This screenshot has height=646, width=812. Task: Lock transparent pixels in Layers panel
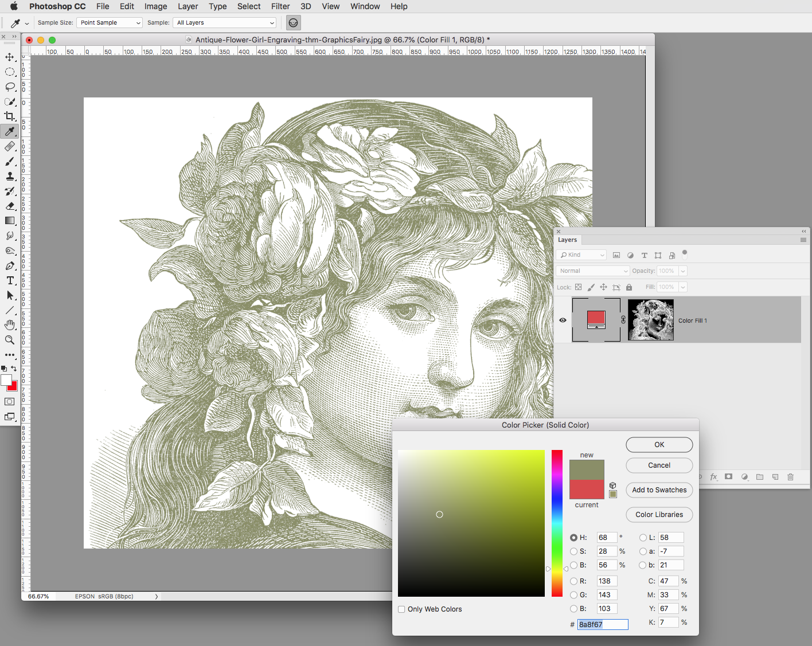578,287
